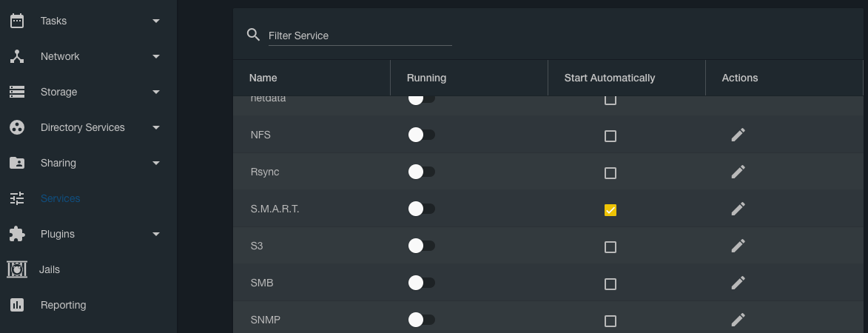The width and height of the screenshot is (868, 333).
Task: Click the magnifier search icon
Action: 253,35
